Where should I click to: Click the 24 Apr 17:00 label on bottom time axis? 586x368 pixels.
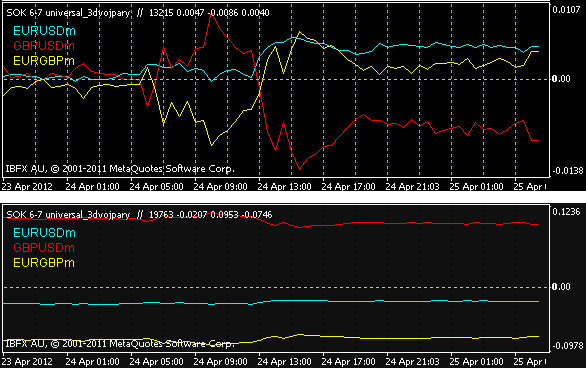point(348,362)
